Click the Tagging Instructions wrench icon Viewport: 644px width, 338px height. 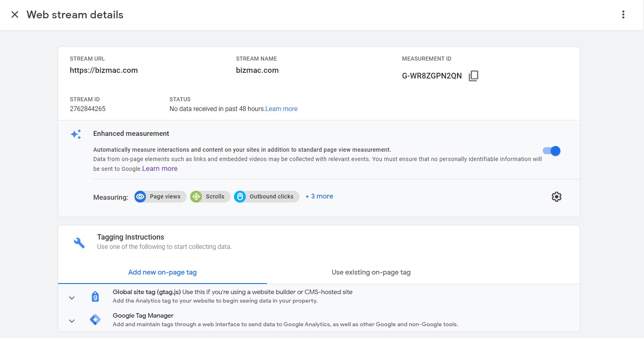(79, 243)
